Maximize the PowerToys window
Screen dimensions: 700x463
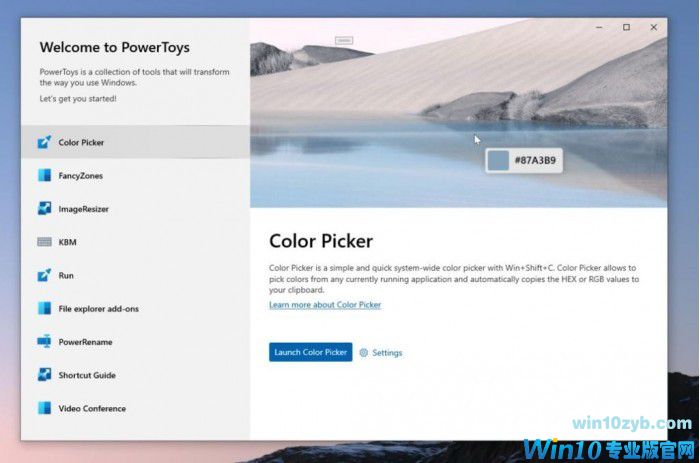pos(626,27)
